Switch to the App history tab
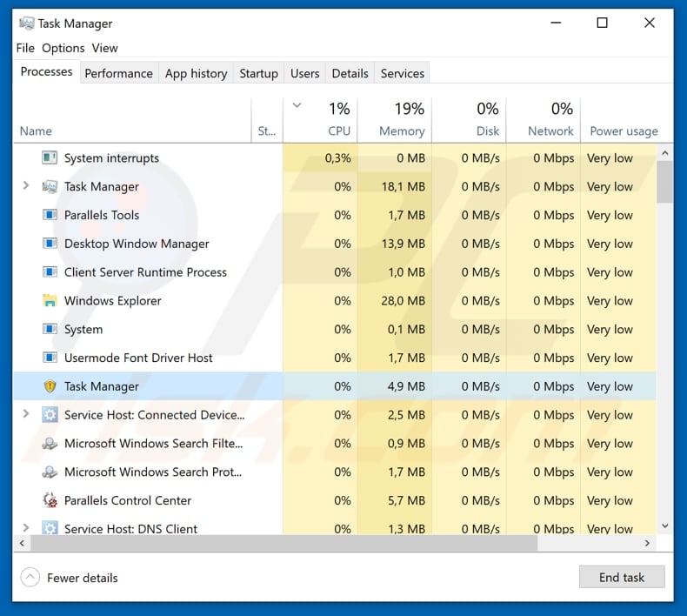687x616 pixels. [x=197, y=73]
